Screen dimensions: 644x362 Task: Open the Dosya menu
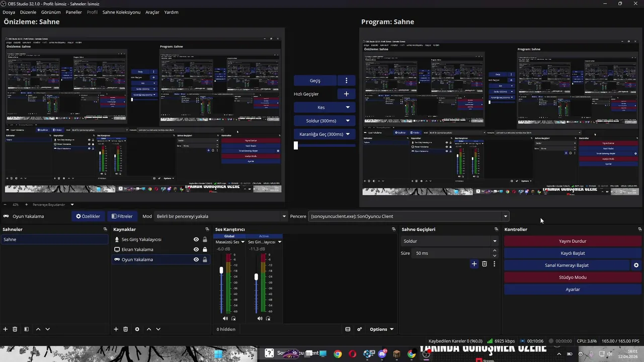coord(9,12)
